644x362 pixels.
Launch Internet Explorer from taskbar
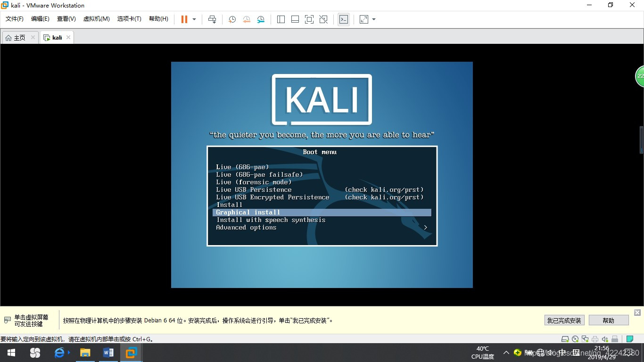(60, 353)
